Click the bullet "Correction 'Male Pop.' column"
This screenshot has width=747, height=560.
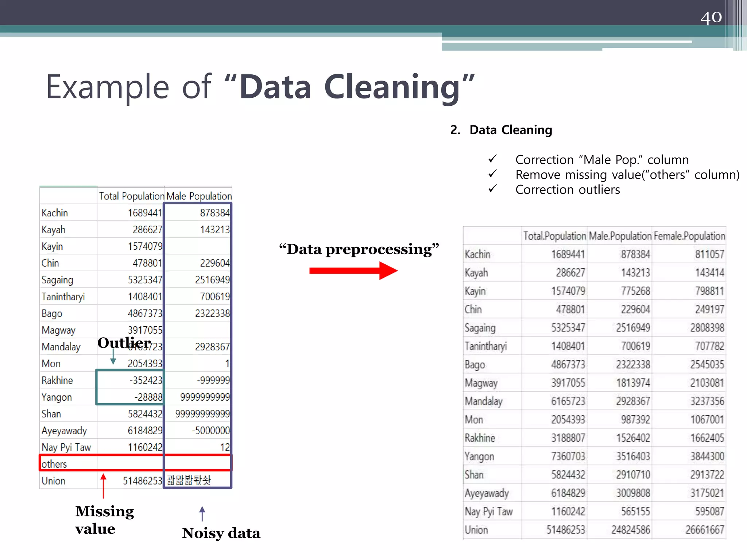602,160
